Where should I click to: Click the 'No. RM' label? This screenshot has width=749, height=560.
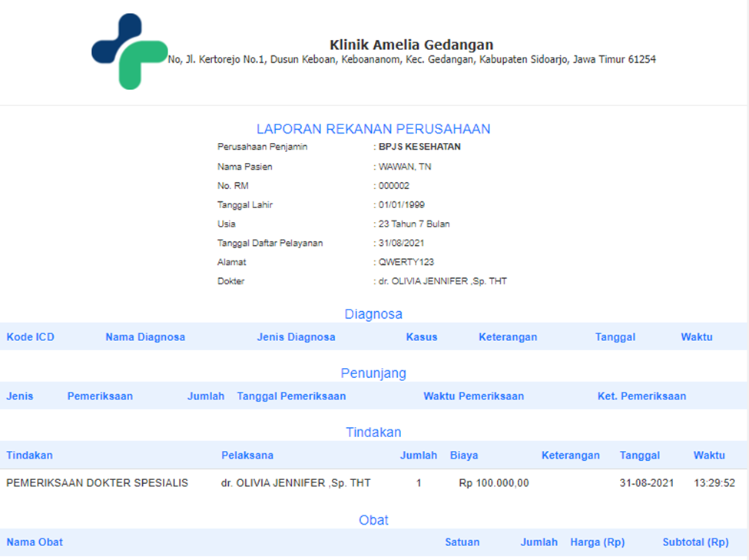tap(233, 186)
